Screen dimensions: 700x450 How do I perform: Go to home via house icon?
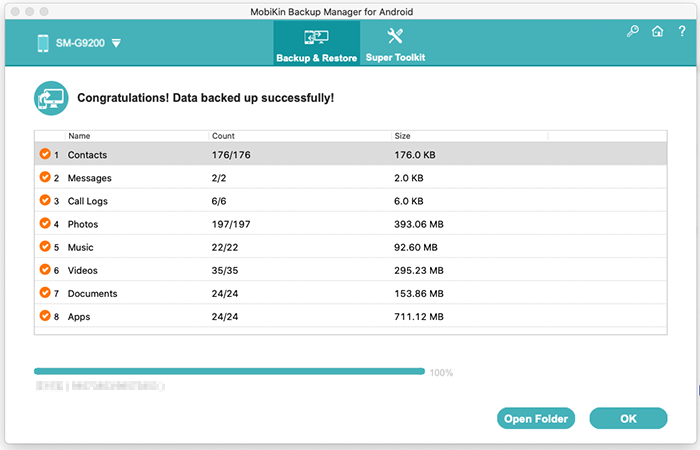[x=657, y=31]
